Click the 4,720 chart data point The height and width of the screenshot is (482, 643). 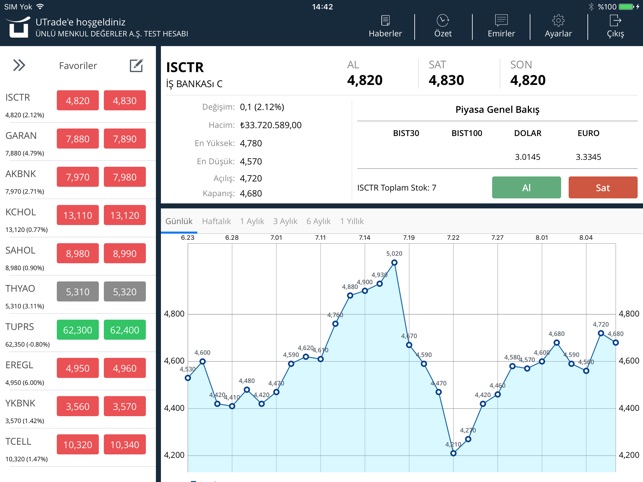pyautogui.click(x=601, y=333)
